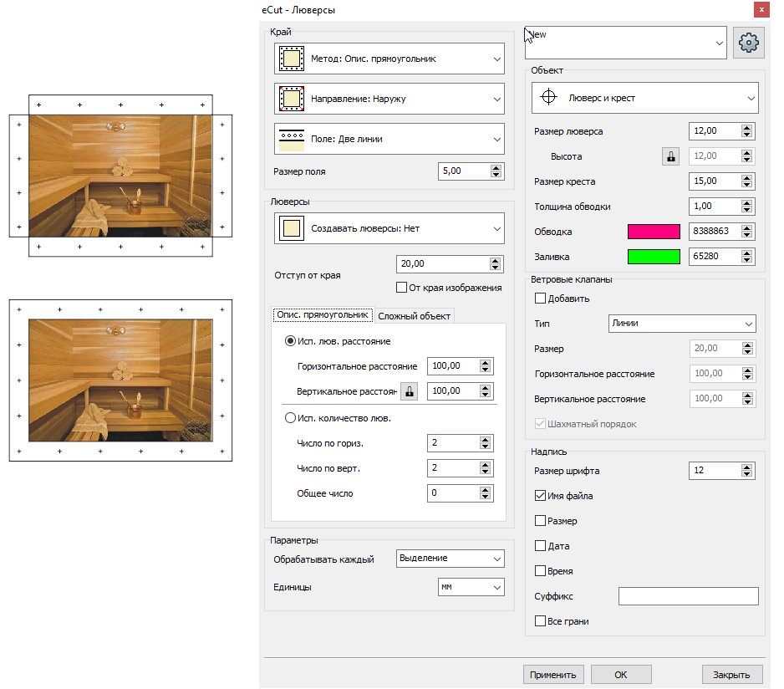
Task: Enable the Все грани checkbox
Action: (x=540, y=621)
